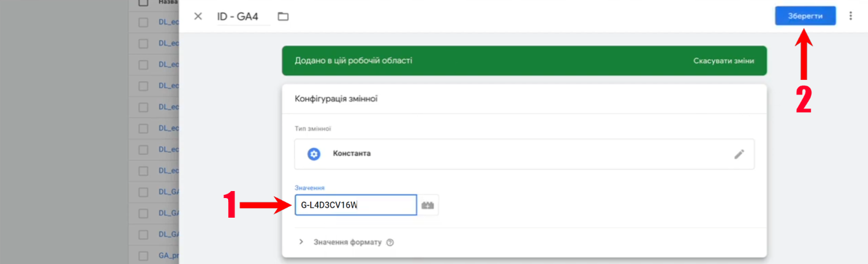
Task: Focus the Значення input with G-L4D3CV16W
Action: pyautogui.click(x=356, y=205)
